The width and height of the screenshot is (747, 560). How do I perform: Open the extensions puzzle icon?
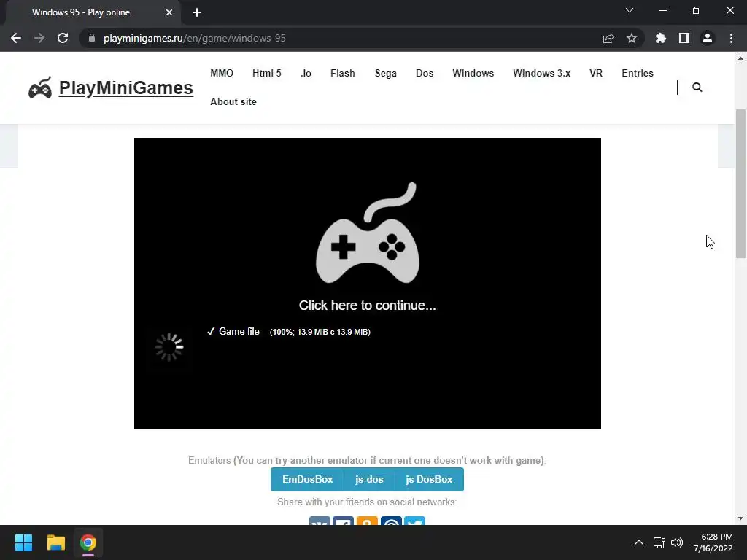tap(661, 38)
